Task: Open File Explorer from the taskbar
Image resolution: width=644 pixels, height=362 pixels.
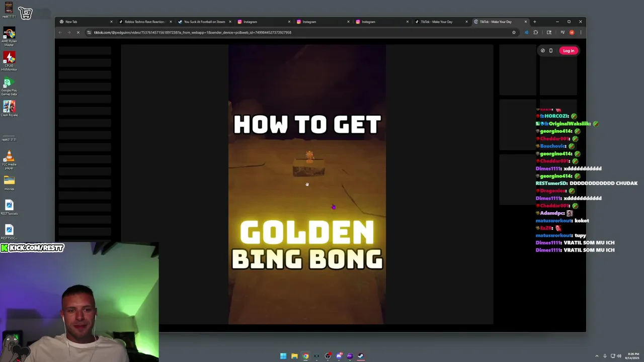Action: coord(294,356)
